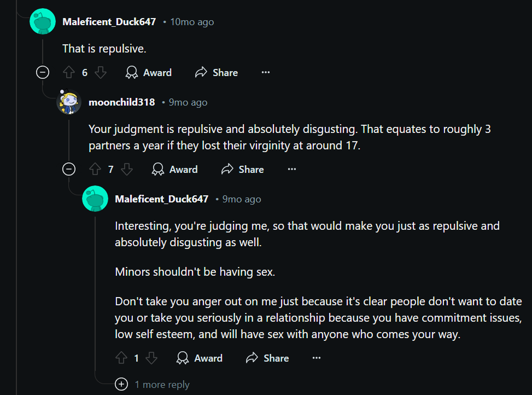Screen dimensions: 532x395
Task: Downvote the last Maleficent_Duck647 comment
Action: click(152, 358)
